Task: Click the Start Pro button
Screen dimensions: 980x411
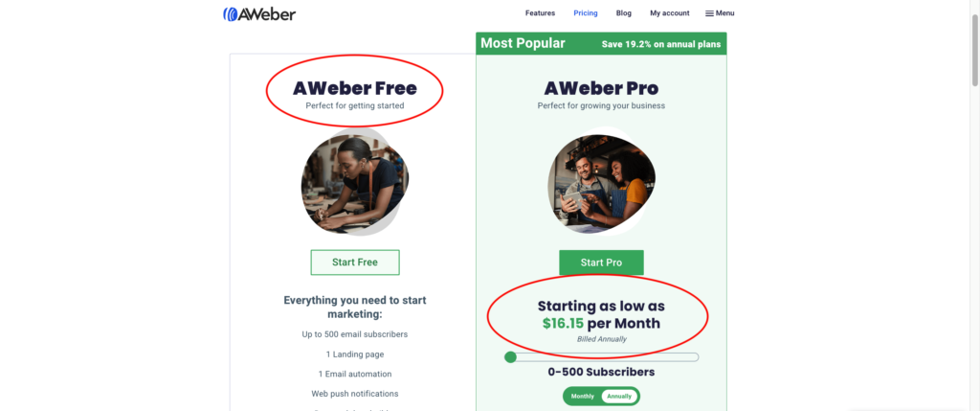Action: click(x=601, y=263)
